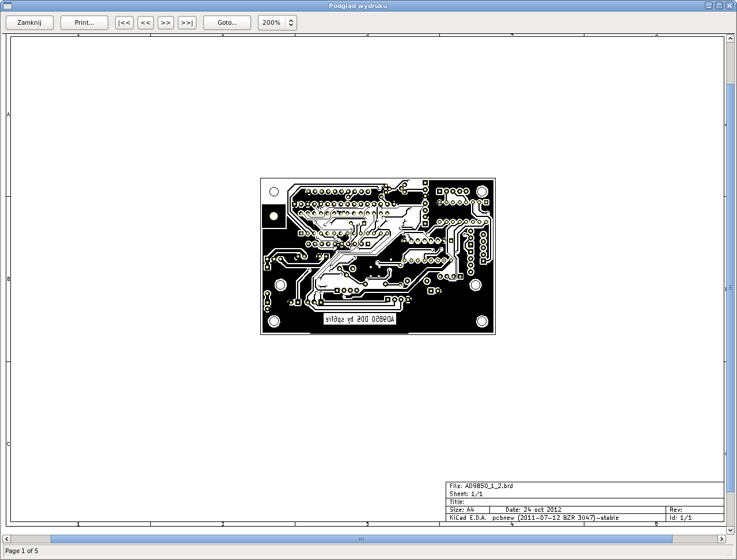Open the window menu icon in title bar
The height and width of the screenshot is (560, 737).
point(7,6)
